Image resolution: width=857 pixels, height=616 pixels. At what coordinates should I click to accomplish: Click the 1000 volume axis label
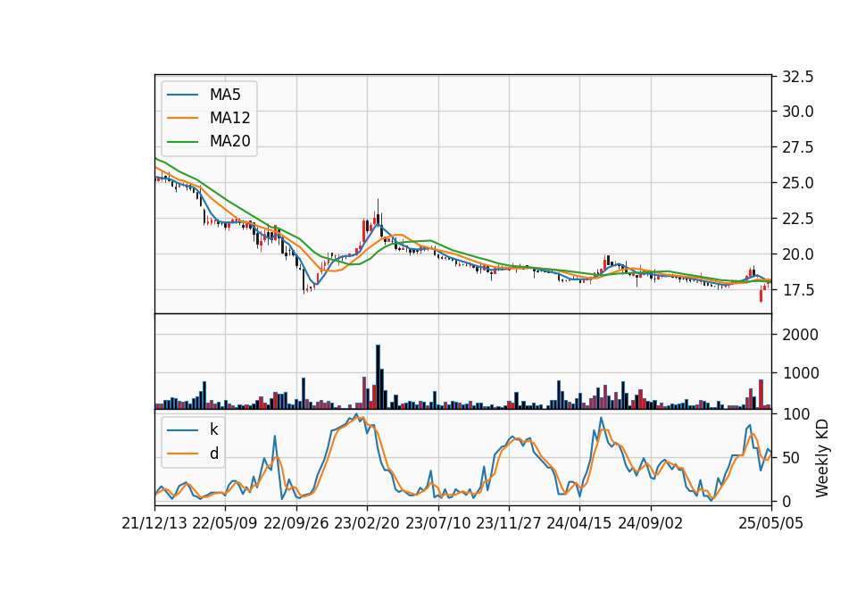(800, 373)
